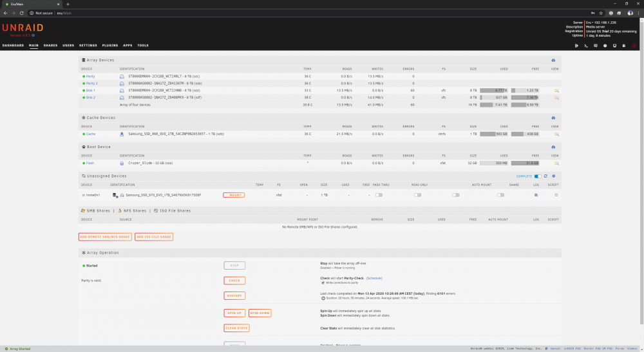Viewport: 644px width, 352px height.
Task: Open Unassigned Devices settings gear
Action: (x=554, y=176)
